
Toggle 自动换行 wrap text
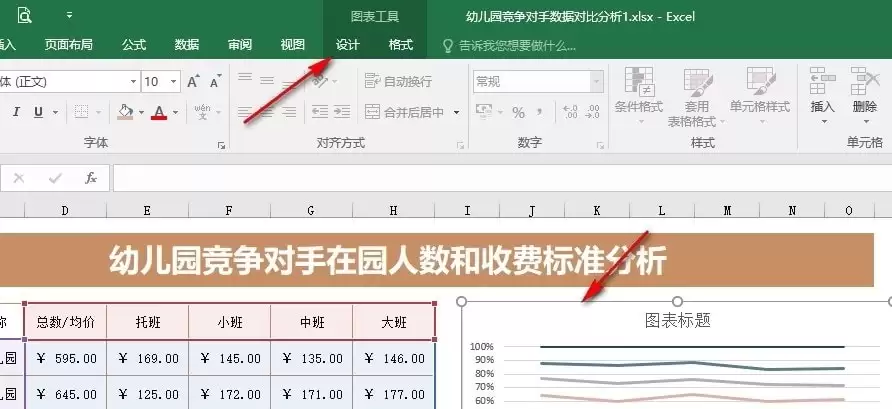click(x=398, y=81)
